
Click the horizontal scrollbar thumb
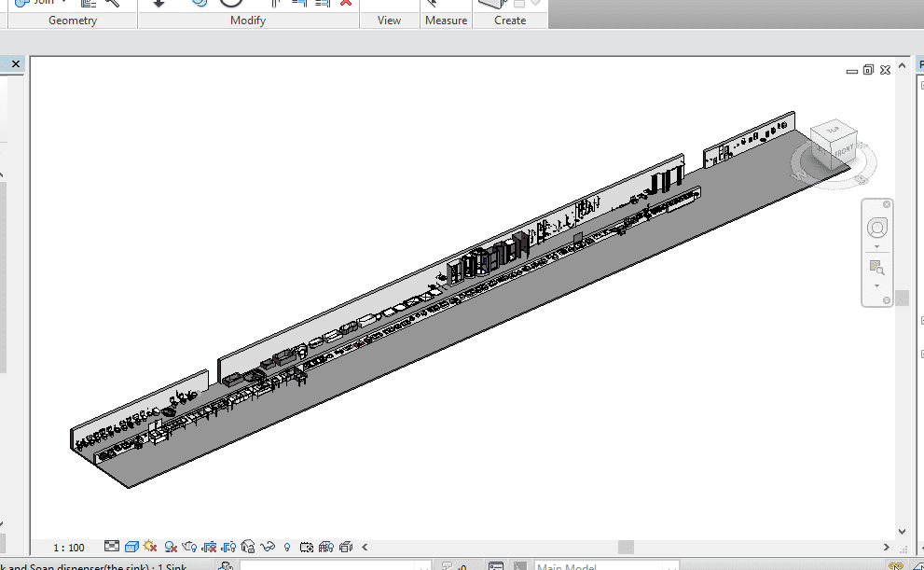[626, 548]
